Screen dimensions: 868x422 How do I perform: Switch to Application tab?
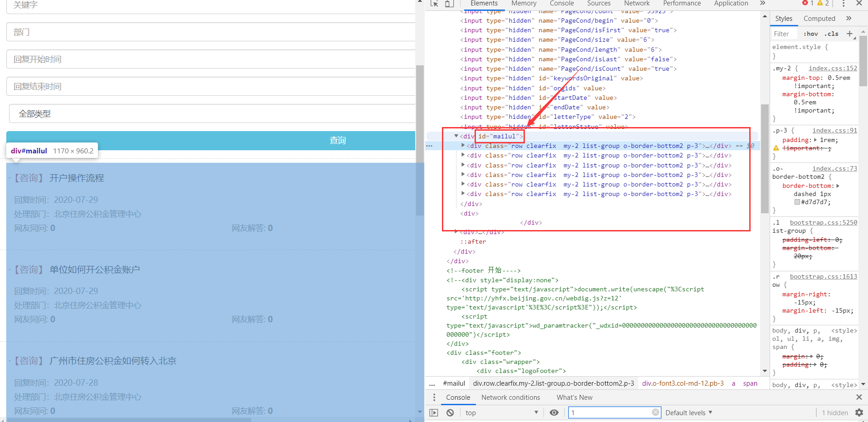pyautogui.click(x=731, y=3)
